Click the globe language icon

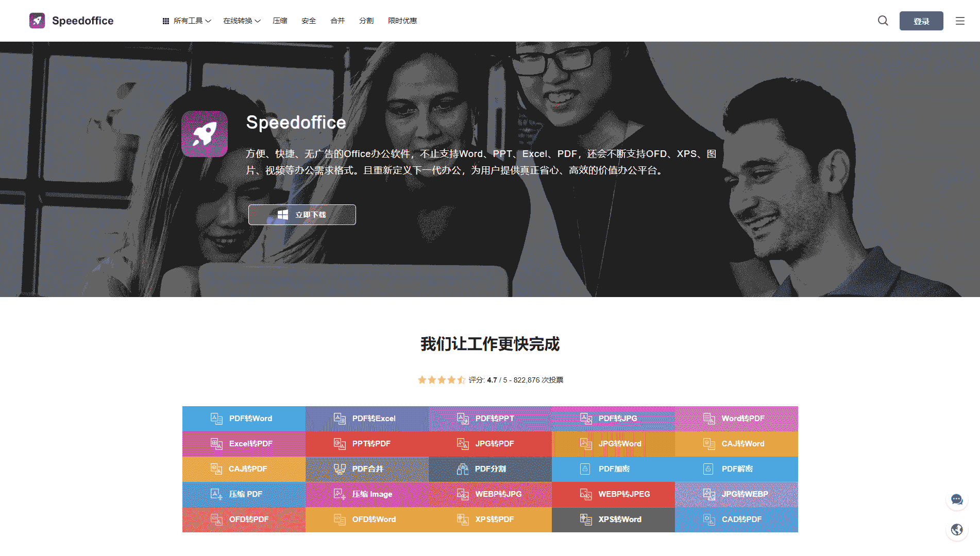(x=957, y=530)
